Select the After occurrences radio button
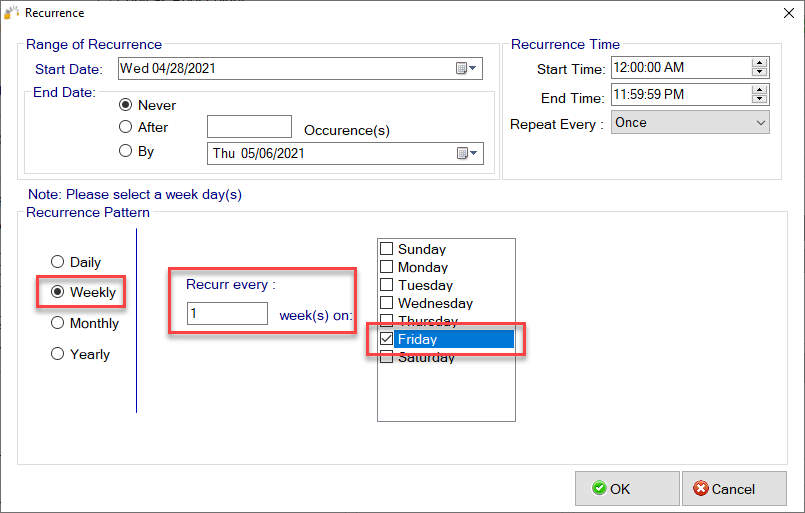The image size is (805, 513). point(125,127)
